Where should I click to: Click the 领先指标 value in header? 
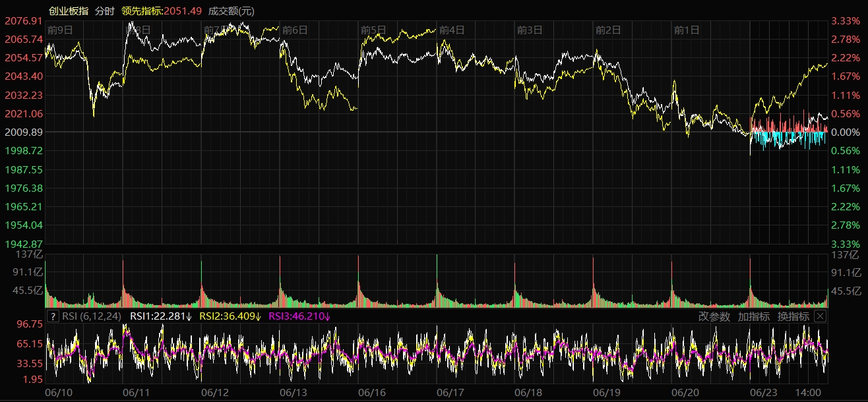(161, 11)
